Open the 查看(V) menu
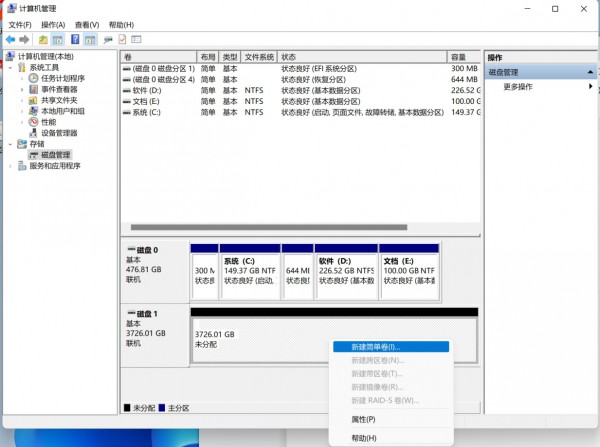600x447 pixels. 87,24
